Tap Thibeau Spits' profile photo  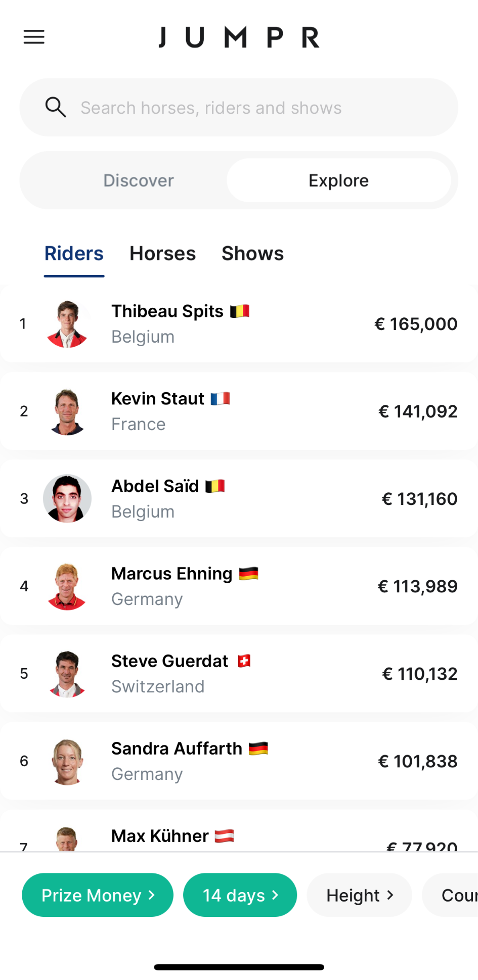point(67,324)
